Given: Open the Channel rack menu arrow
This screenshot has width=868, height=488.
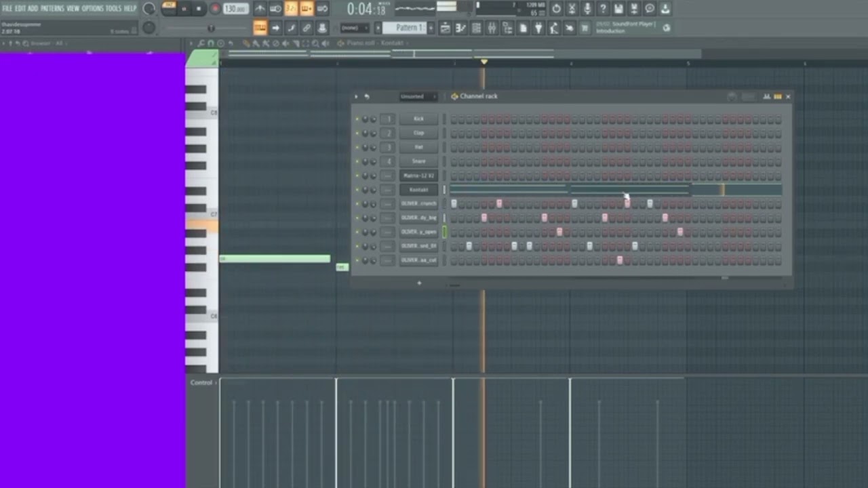Looking at the screenshot, I should 356,96.
